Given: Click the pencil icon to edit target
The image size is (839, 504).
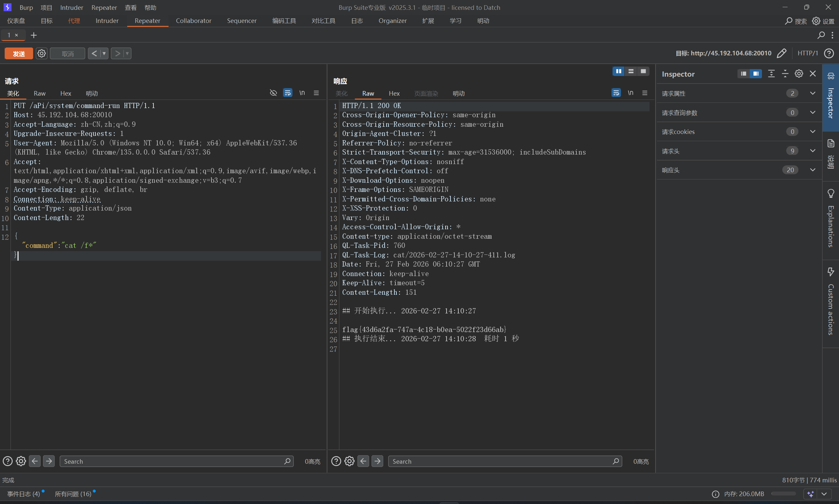Looking at the screenshot, I should (x=782, y=53).
